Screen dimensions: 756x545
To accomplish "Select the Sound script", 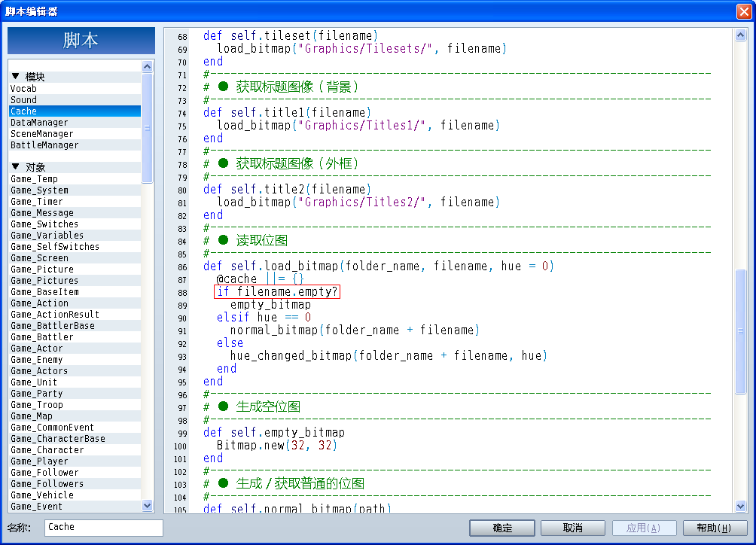I will tap(75, 100).
